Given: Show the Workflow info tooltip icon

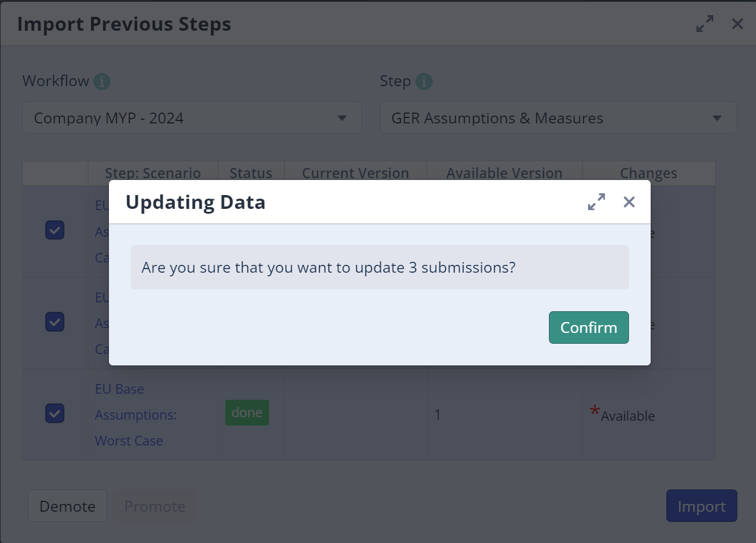Looking at the screenshot, I should [102, 81].
